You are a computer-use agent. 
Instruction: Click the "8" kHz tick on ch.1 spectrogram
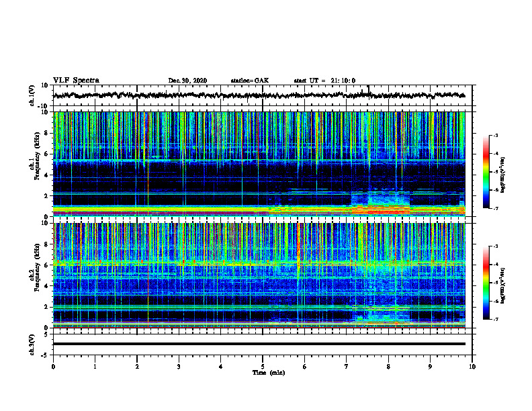coord(46,133)
